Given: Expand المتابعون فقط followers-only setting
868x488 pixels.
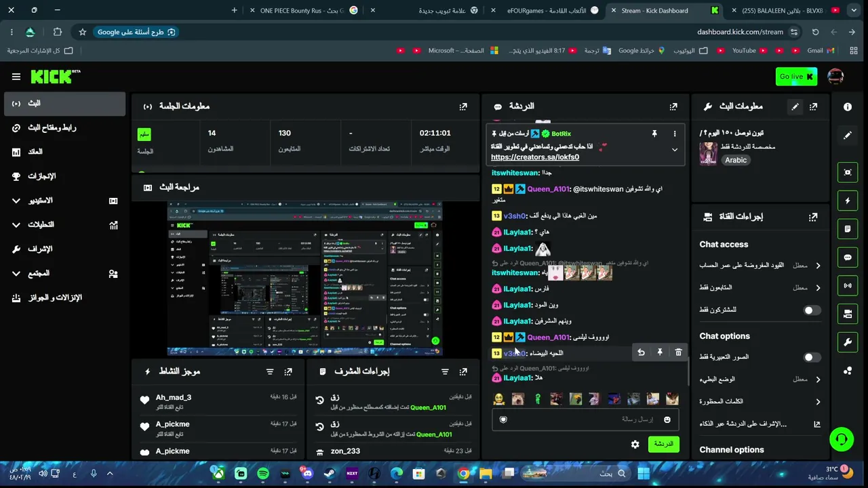Looking at the screenshot, I should pyautogui.click(x=760, y=288).
